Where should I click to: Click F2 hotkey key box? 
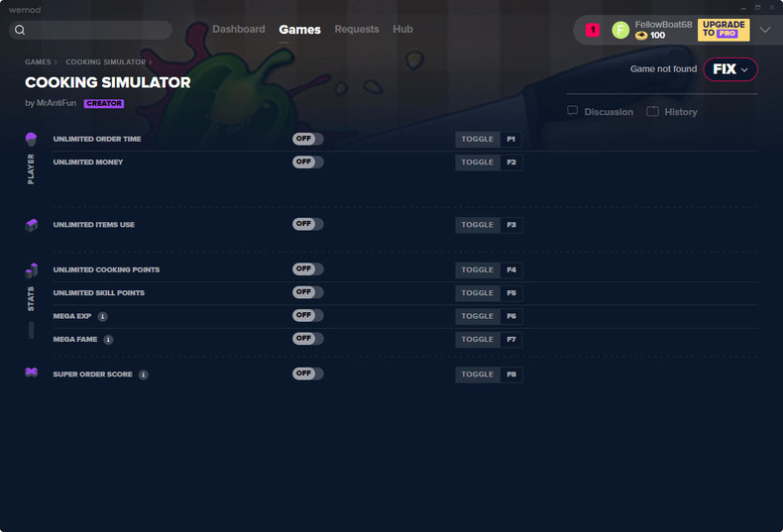[x=511, y=162]
